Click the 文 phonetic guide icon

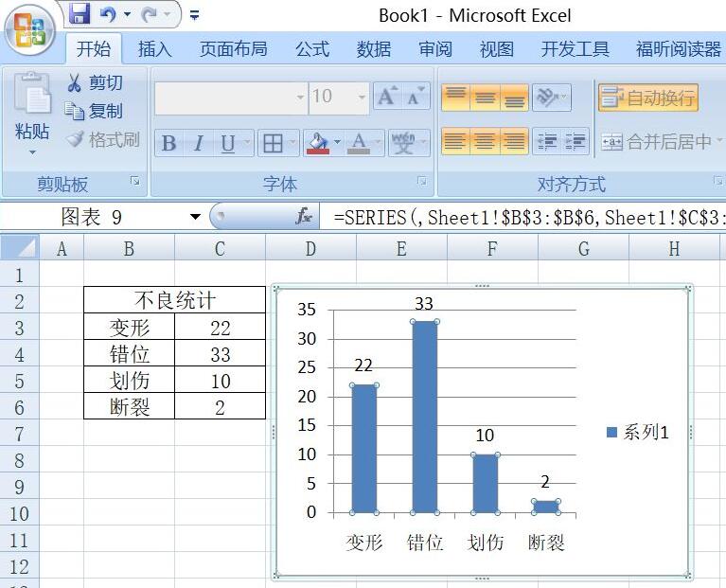pyautogui.click(x=402, y=143)
